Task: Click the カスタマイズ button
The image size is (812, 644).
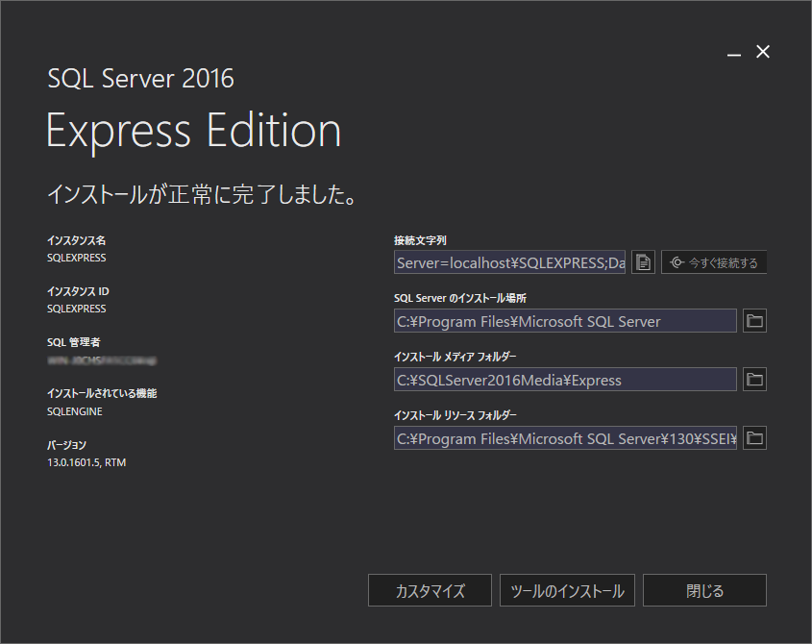Action: [x=430, y=590]
